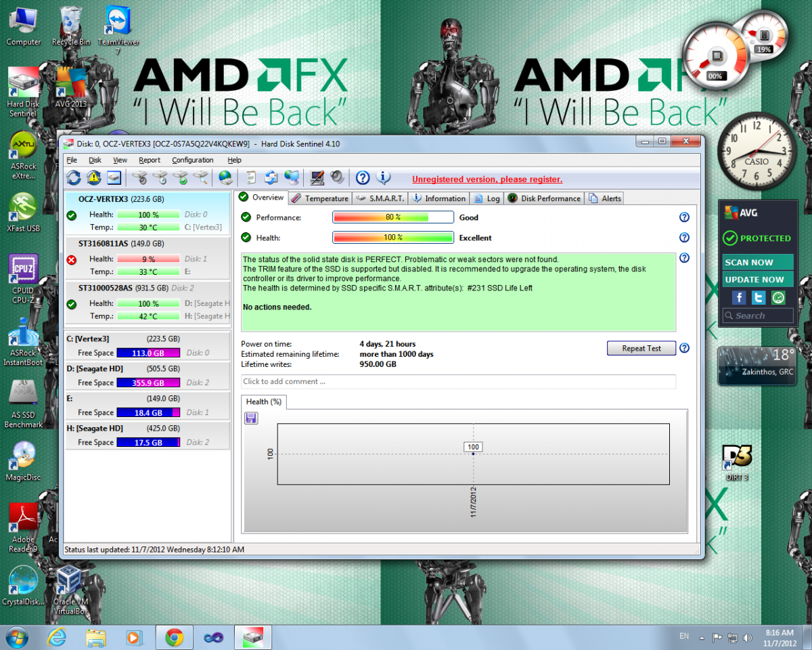Screen dimensions: 812x650
Task: Click the globe toolbar icon
Action: pyautogui.click(x=226, y=178)
